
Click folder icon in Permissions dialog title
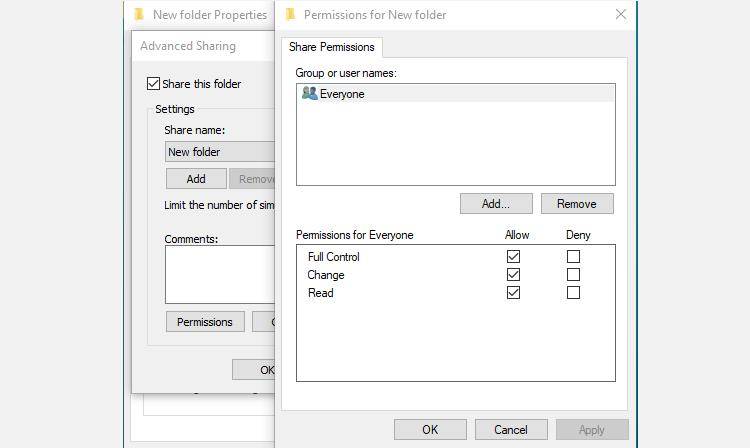pyautogui.click(x=291, y=15)
